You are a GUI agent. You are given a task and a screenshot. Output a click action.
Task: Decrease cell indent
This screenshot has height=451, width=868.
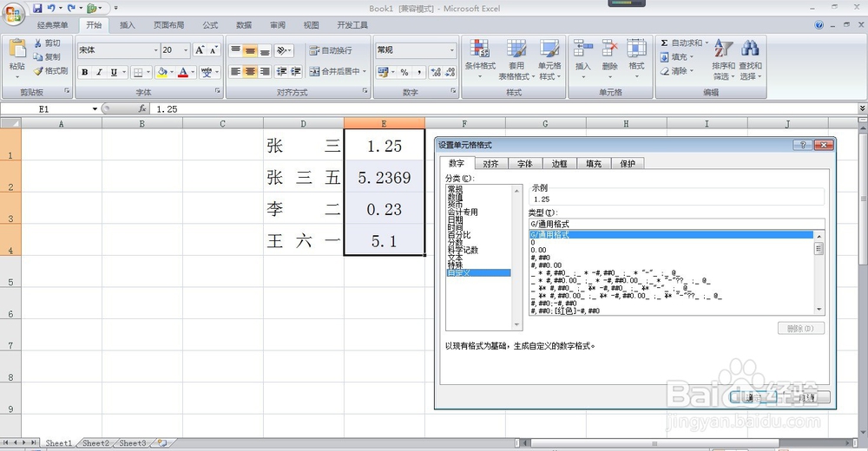282,71
